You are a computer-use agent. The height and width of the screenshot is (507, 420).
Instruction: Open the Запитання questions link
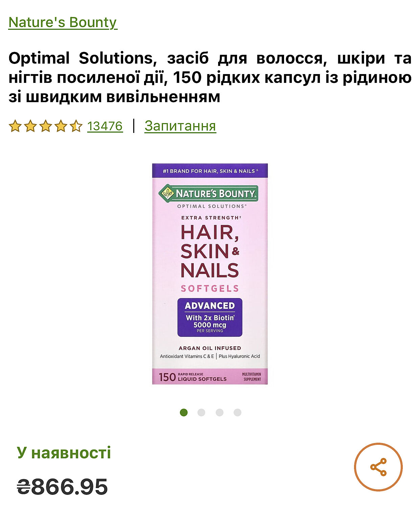tap(180, 126)
